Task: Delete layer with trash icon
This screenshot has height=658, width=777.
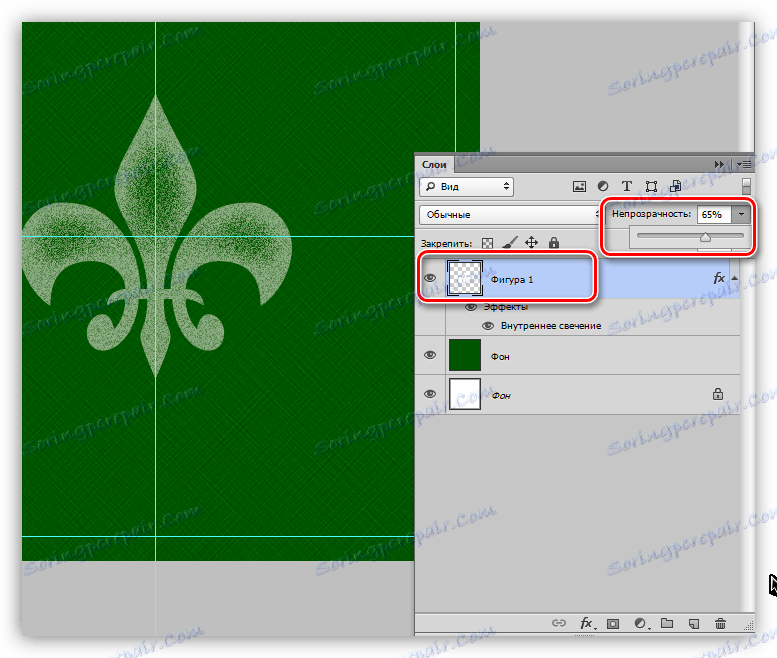Action: pos(720,623)
